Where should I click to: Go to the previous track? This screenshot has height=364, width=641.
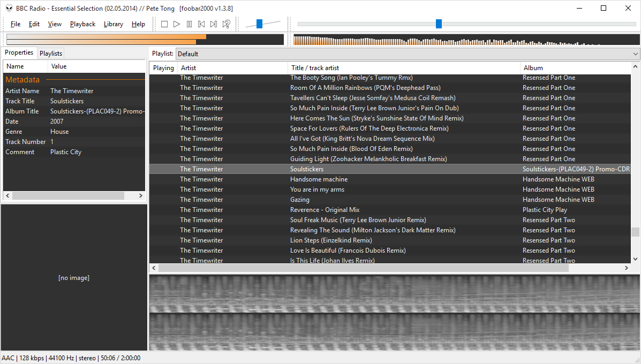201,24
